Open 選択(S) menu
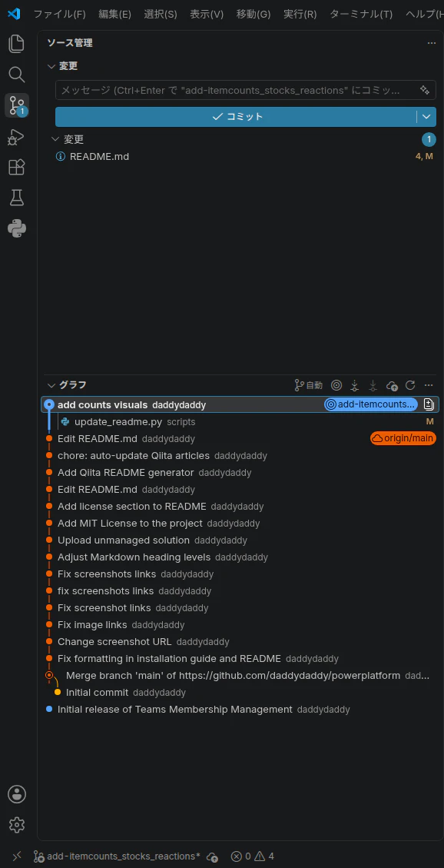Image resolution: width=444 pixels, height=868 pixels. tap(161, 14)
